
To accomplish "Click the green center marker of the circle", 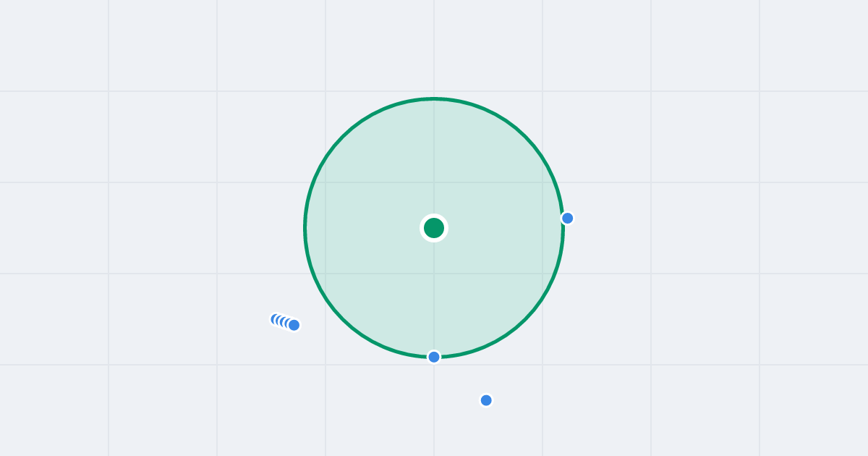I will [x=434, y=228].
